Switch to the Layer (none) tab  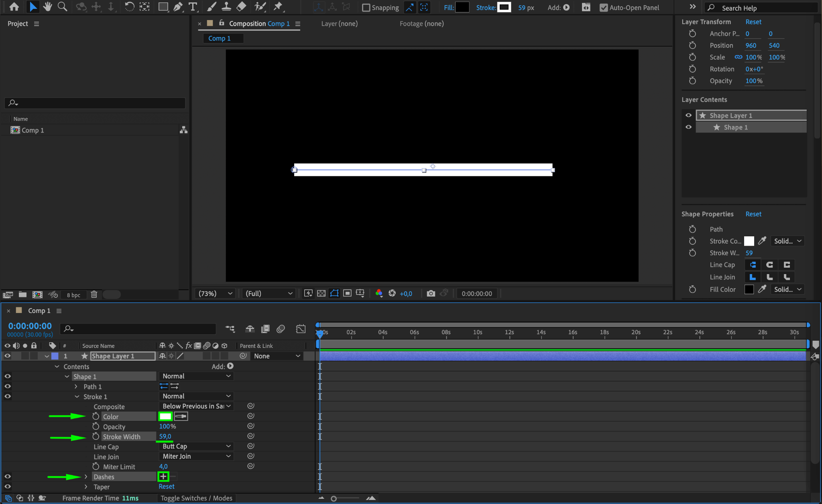pyautogui.click(x=339, y=24)
